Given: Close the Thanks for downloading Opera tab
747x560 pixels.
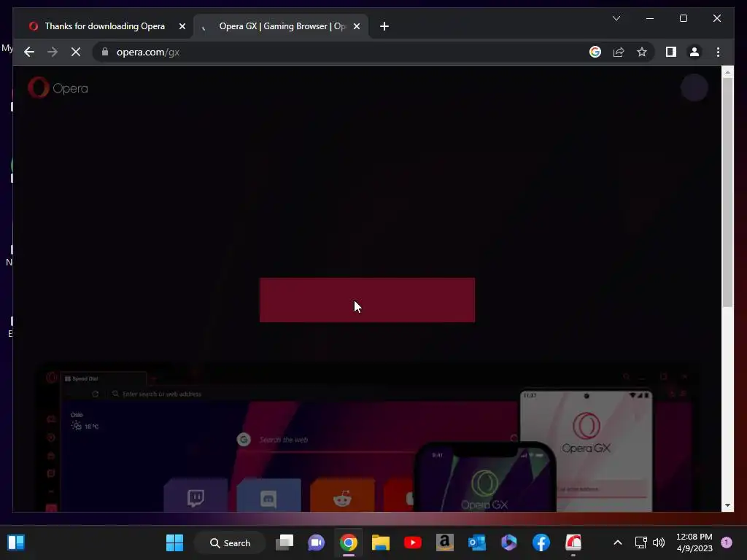Looking at the screenshot, I should click(x=182, y=26).
